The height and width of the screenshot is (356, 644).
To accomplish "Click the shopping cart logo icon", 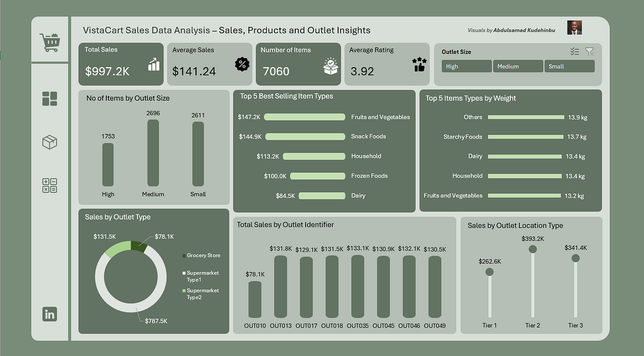I will click(49, 42).
